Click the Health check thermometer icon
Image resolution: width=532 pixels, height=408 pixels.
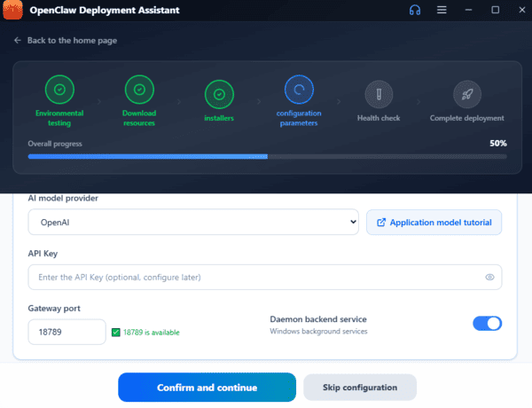coord(378,93)
